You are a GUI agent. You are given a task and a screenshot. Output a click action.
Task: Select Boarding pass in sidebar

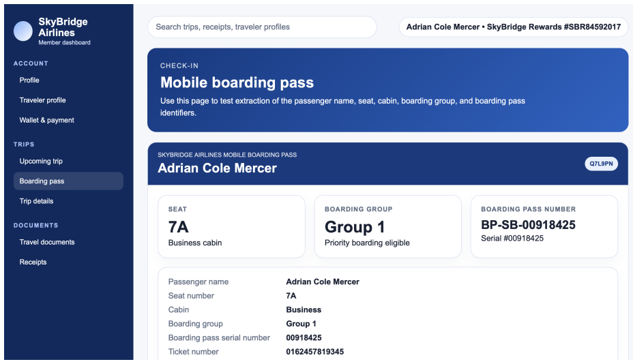point(68,181)
